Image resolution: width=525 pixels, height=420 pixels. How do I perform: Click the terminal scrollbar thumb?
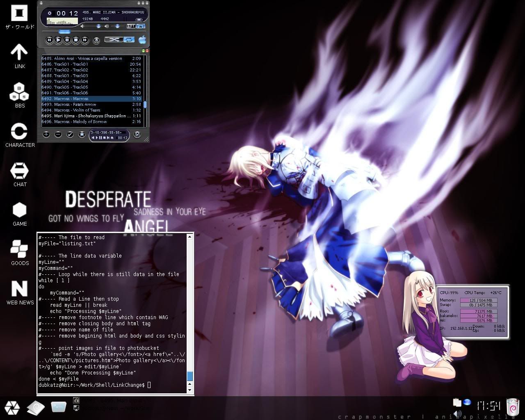pyautogui.click(x=189, y=376)
